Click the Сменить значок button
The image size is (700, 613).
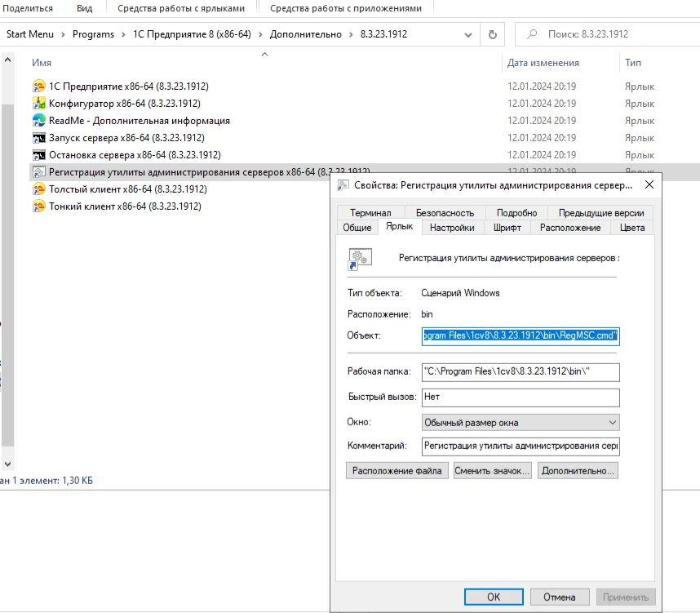(x=492, y=471)
